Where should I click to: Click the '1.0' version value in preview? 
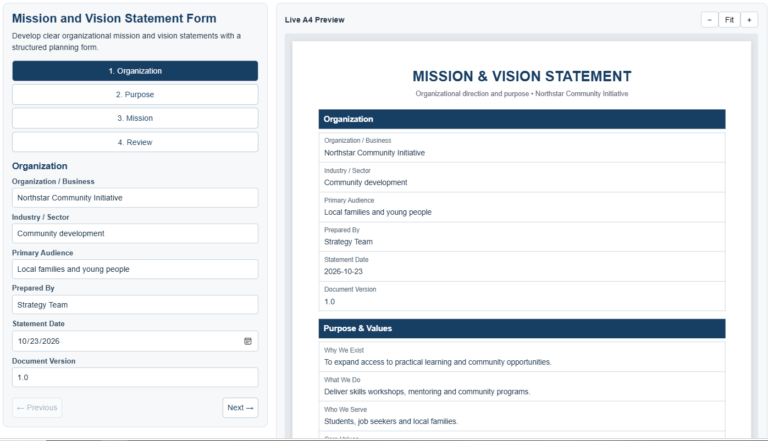pos(330,302)
